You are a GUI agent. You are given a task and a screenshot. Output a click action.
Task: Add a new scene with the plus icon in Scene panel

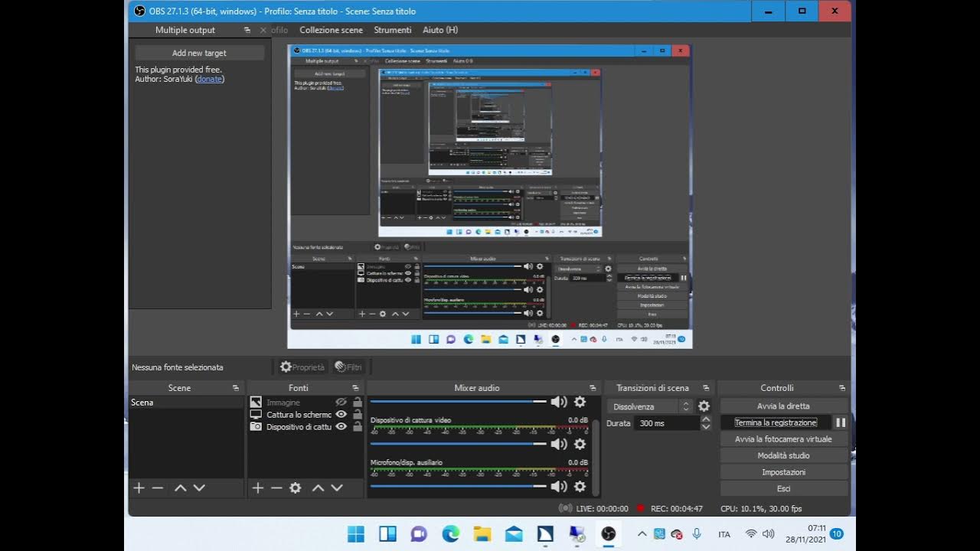139,488
